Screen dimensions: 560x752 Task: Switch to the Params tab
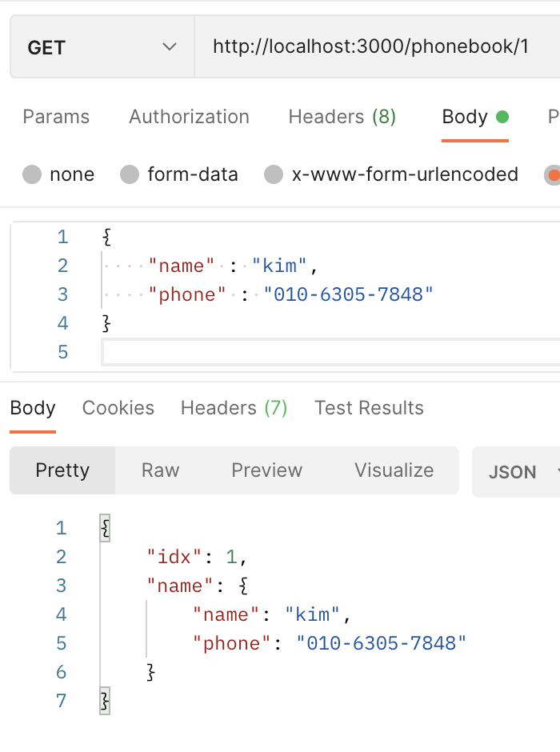click(x=56, y=117)
